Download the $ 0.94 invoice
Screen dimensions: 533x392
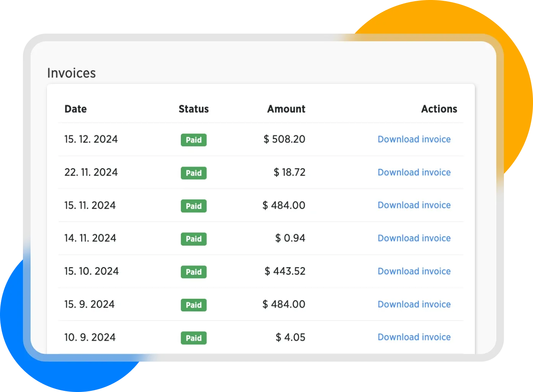coord(414,238)
